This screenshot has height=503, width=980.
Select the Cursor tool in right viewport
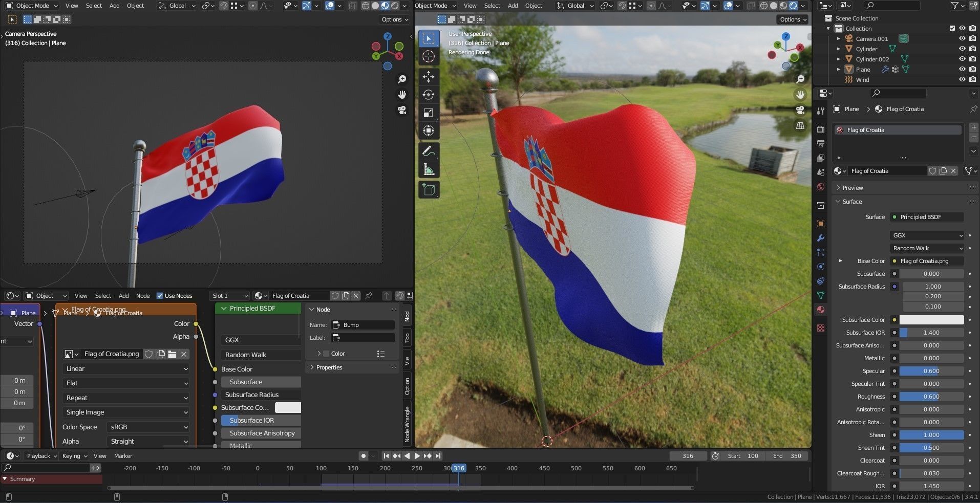429,56
